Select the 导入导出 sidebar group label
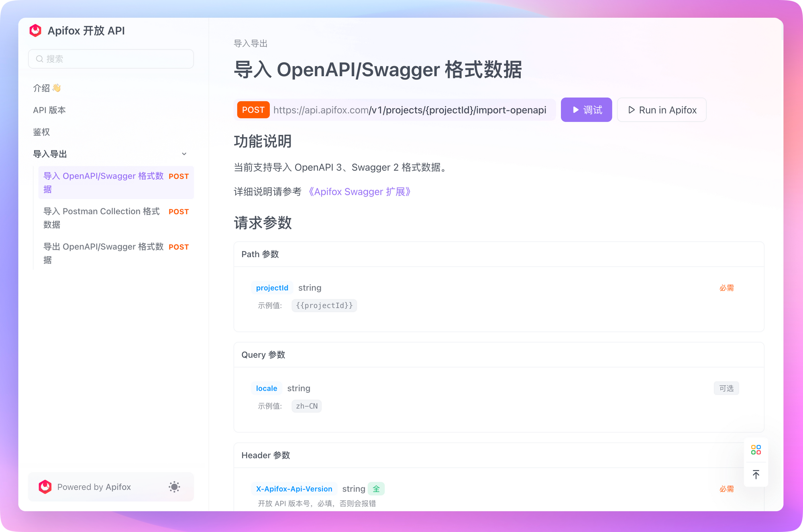Image resolution: width=803 pixels, height=532 pixels. tap(50, 154)
